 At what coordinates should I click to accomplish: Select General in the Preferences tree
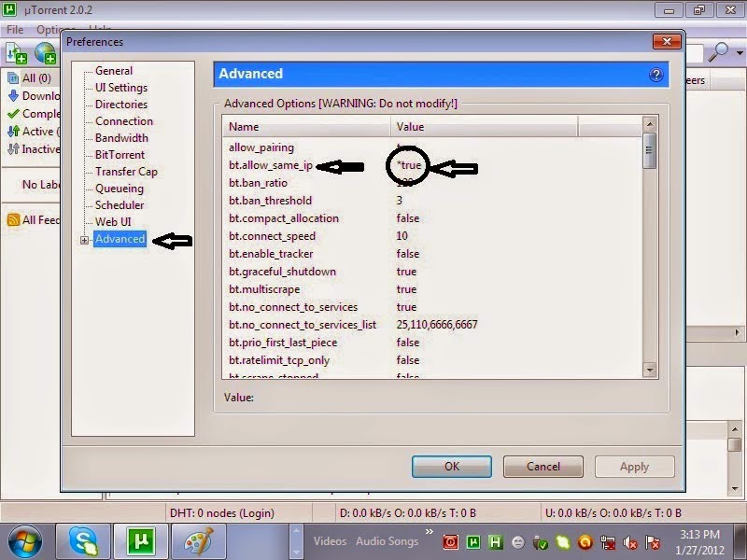pyautogui.click(x=114, y=71)
